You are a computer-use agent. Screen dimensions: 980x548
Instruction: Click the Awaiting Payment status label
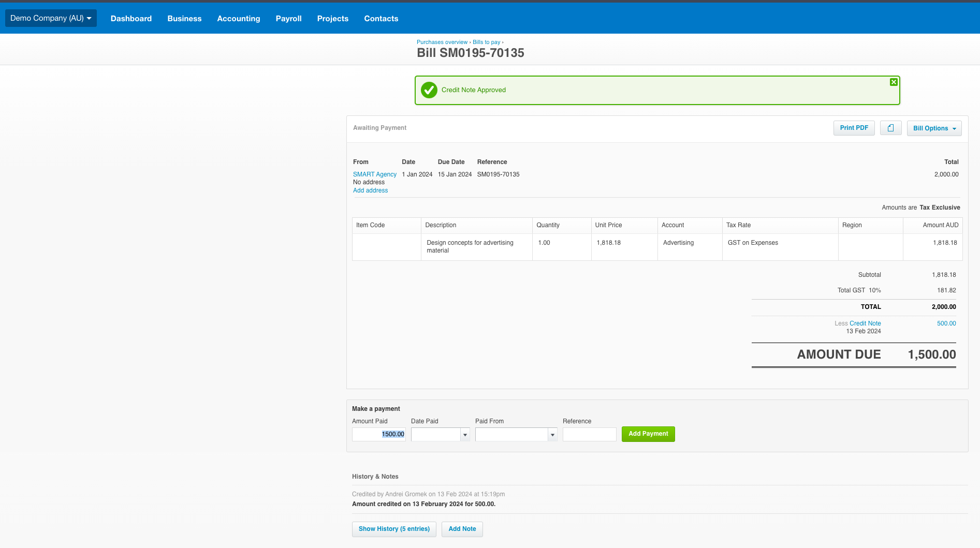pyautogui.click(x=379, y=128)
